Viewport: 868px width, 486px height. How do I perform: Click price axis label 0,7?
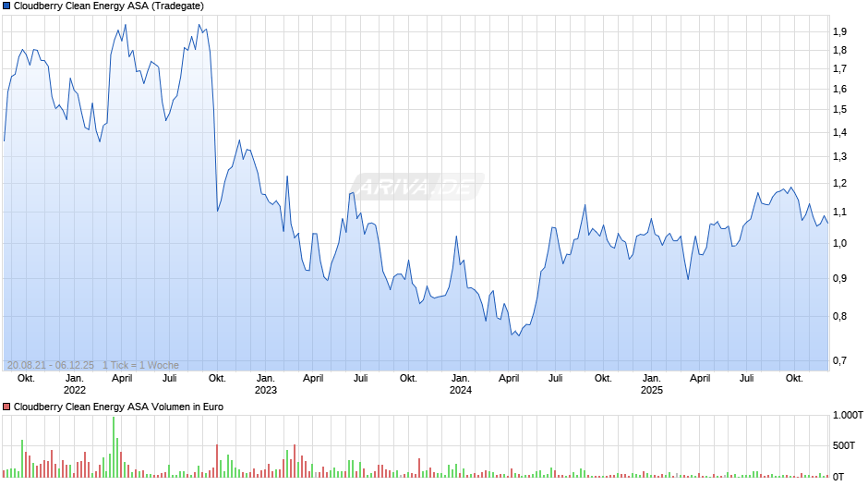[839, 360]
